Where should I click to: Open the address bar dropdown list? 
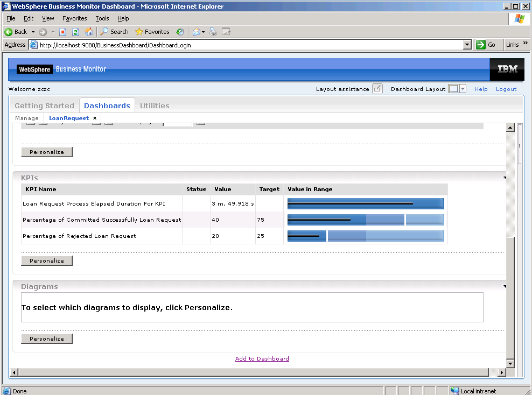pos(467,45)
